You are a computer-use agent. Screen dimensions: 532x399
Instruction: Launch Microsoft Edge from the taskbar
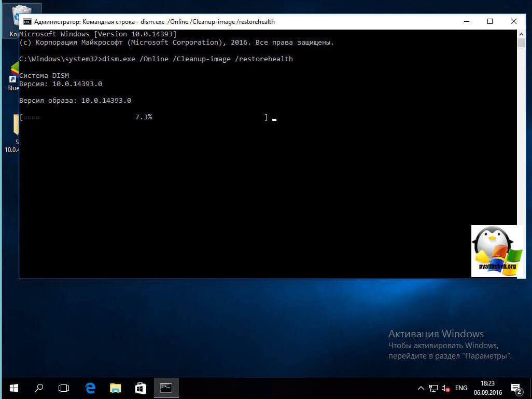click(90, 388)
